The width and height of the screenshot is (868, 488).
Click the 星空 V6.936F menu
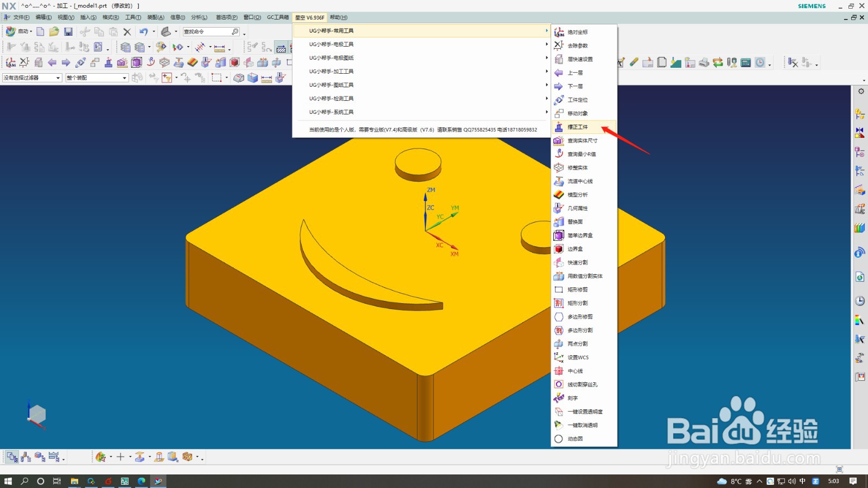pyautogui.click(x=310, y=17)
